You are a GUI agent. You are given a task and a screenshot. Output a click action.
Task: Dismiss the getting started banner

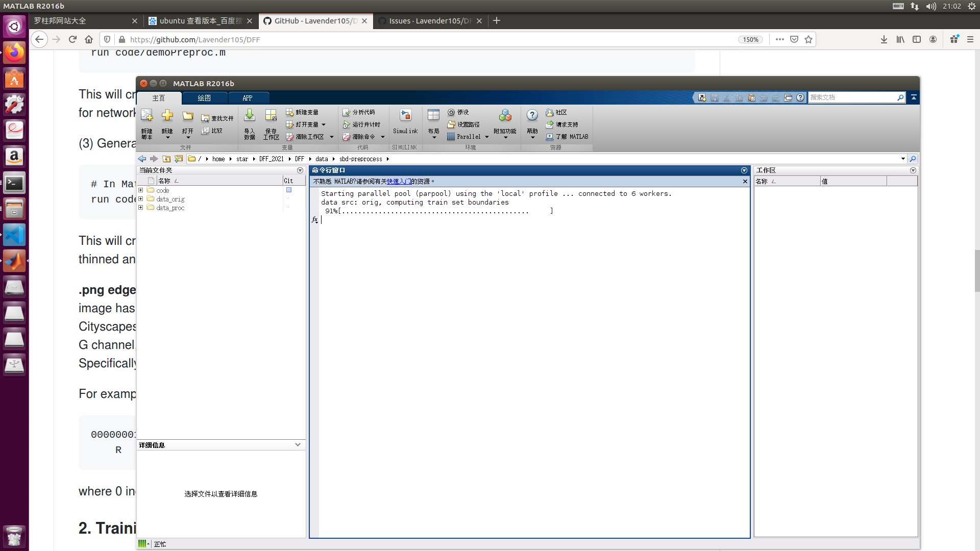745,182
